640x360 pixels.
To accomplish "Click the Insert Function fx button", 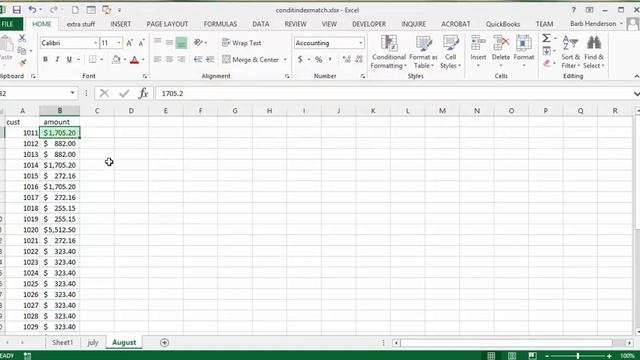I will [x=143, y=93].
